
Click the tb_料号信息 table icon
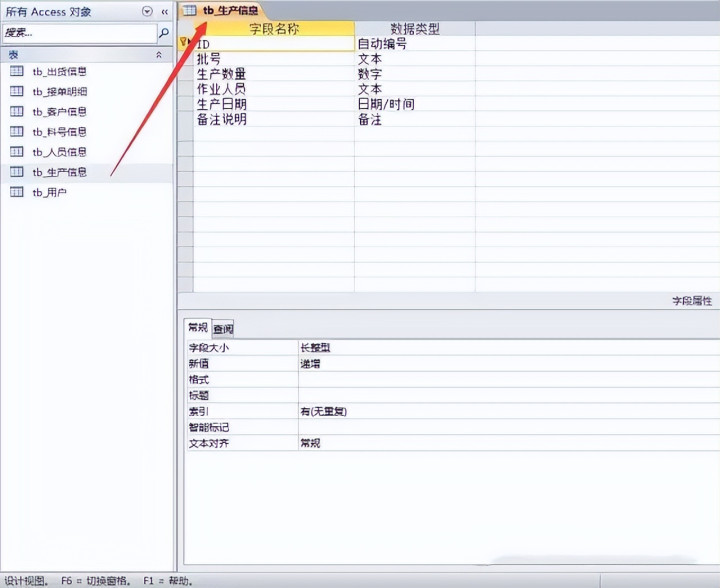pyautogui.click(x=17, y=132)
